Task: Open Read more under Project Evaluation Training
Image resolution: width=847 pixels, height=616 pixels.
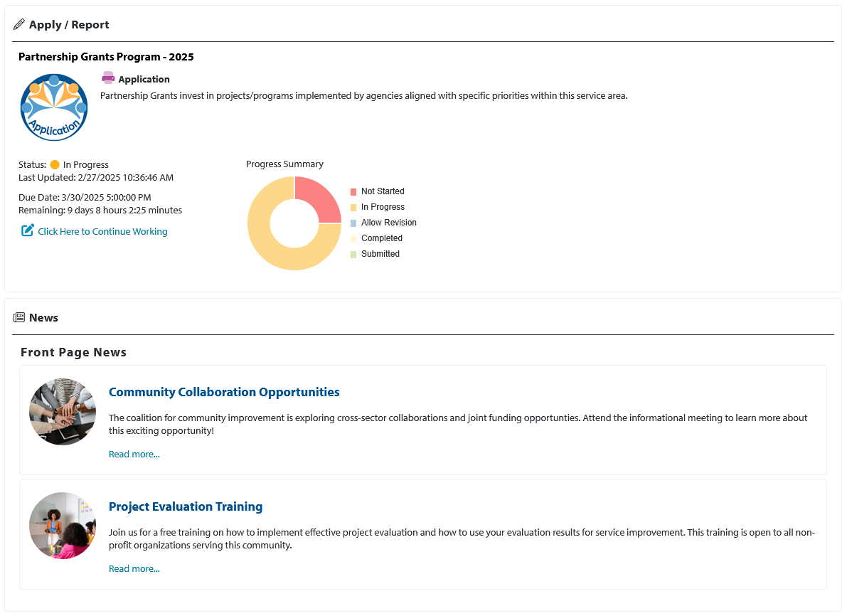Action: click(134, 568)
